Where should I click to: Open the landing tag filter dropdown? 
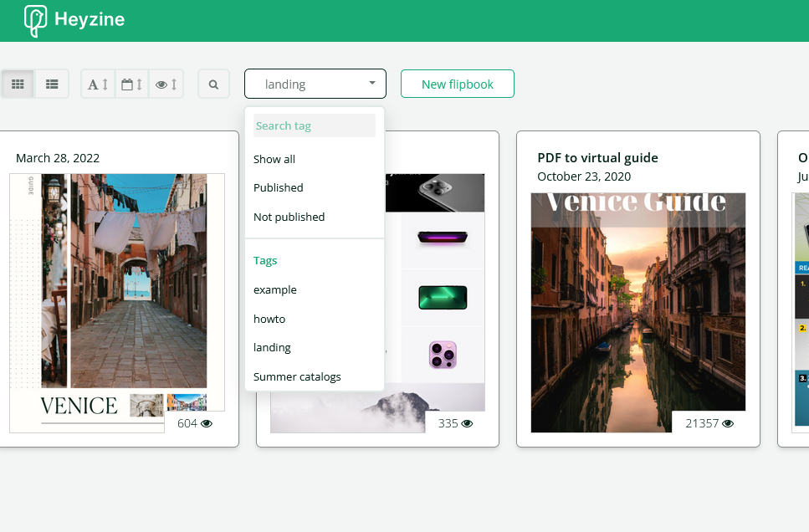point(315,84)
